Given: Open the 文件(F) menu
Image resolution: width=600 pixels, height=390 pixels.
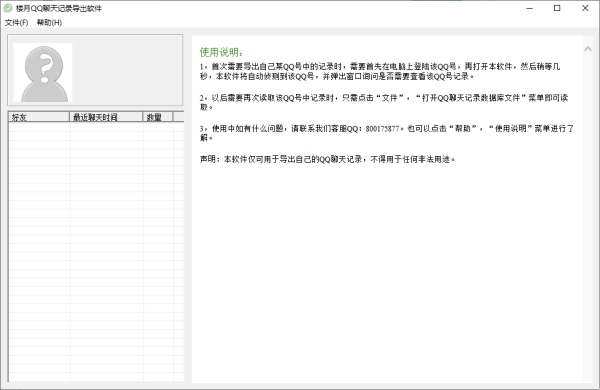Looking at the screenshot, I should point(16,23).
